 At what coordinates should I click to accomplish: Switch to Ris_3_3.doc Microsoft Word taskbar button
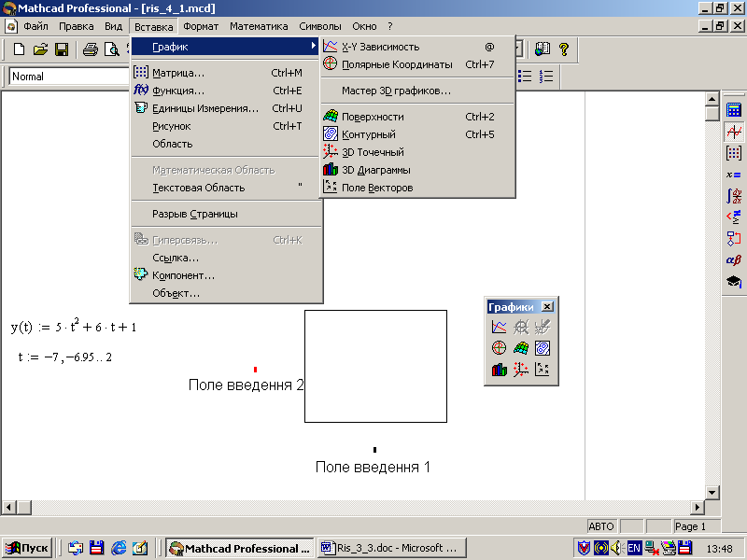(390, 548)
